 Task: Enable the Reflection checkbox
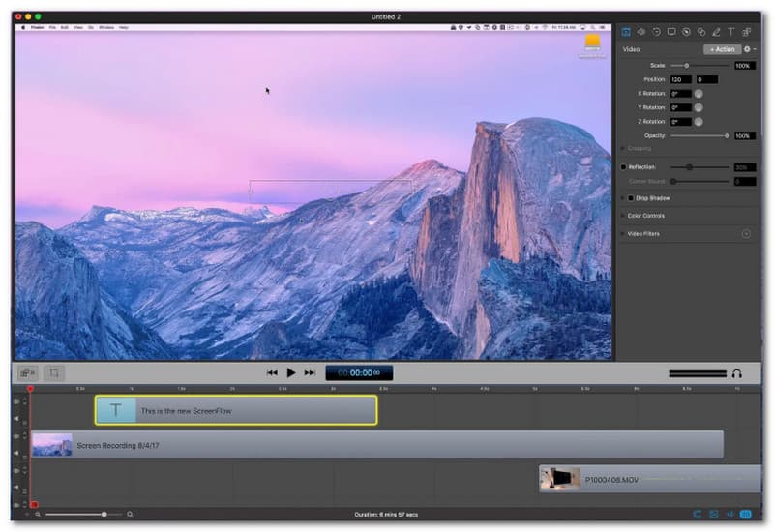(x=624, y=167)
